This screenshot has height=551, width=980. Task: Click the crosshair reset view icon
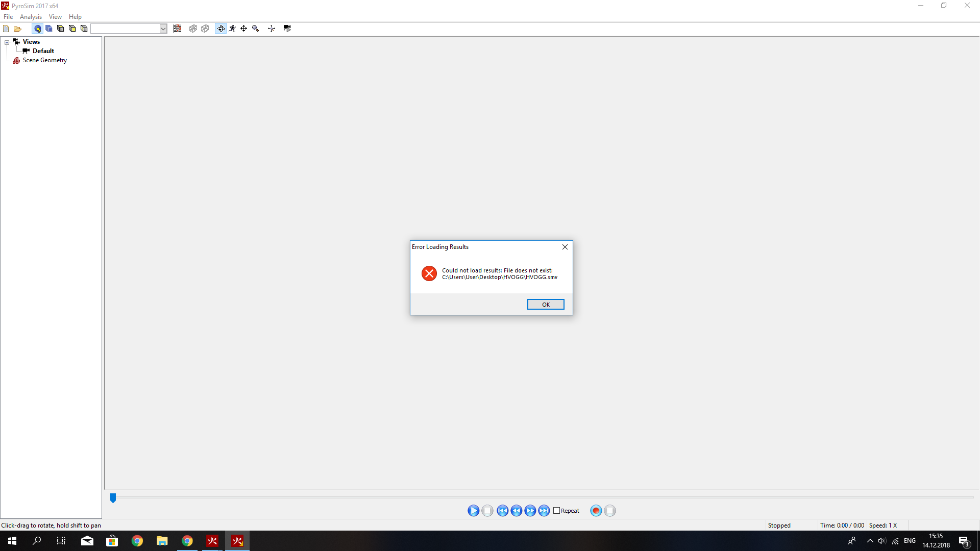[x=272, y=29]
